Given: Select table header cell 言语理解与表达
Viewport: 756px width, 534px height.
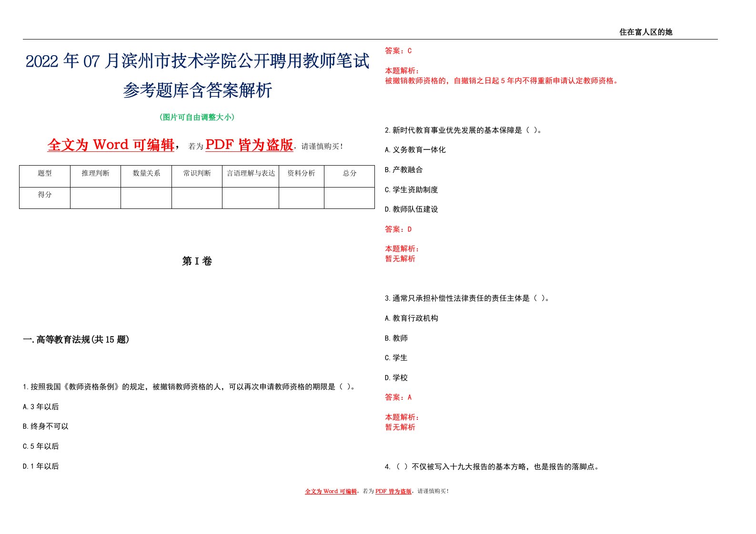Looking at the screenshot, I should coord(251,176).
